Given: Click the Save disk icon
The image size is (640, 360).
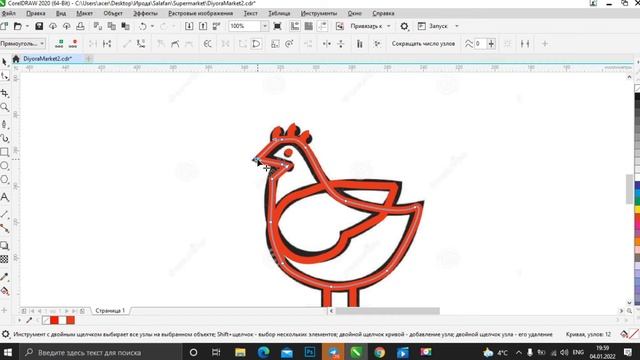Looking at the screenshot, I should (39, 26).
